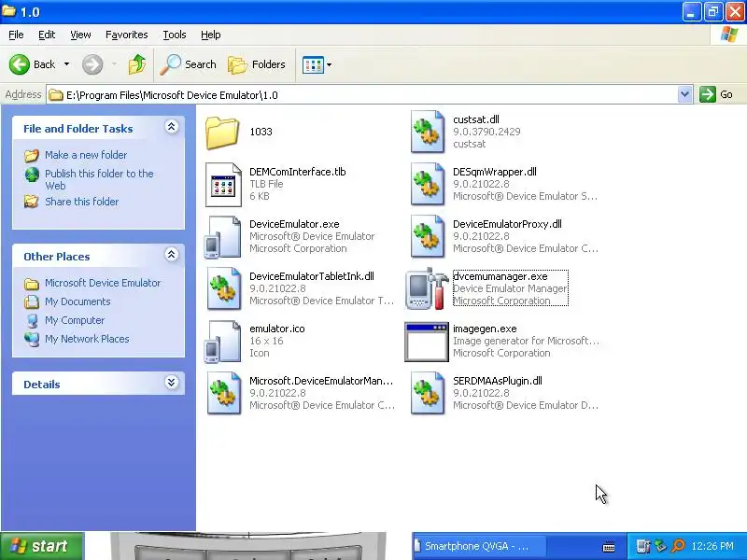
Task: Open the Edit menu
Action: tap(46, 35)
